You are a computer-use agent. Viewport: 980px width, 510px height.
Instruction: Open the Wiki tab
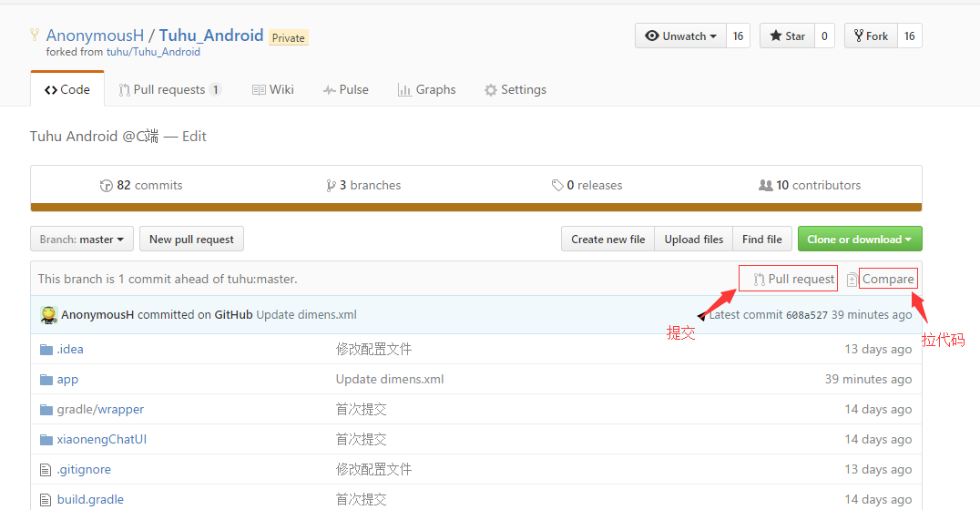(x=273, y=89)
